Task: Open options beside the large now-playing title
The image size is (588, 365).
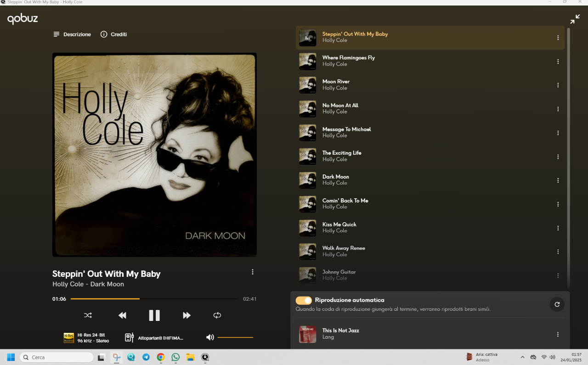Action: pyautogui.click(x=252, y=272)
